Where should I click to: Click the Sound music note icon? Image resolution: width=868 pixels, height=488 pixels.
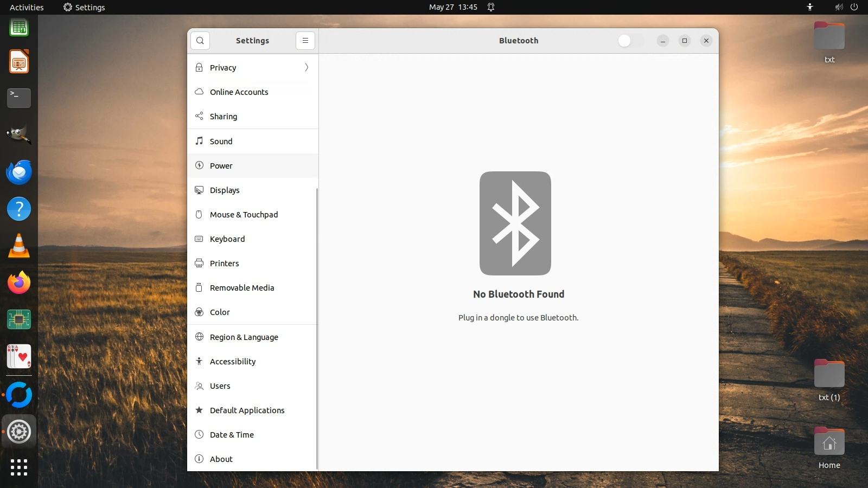199,141
